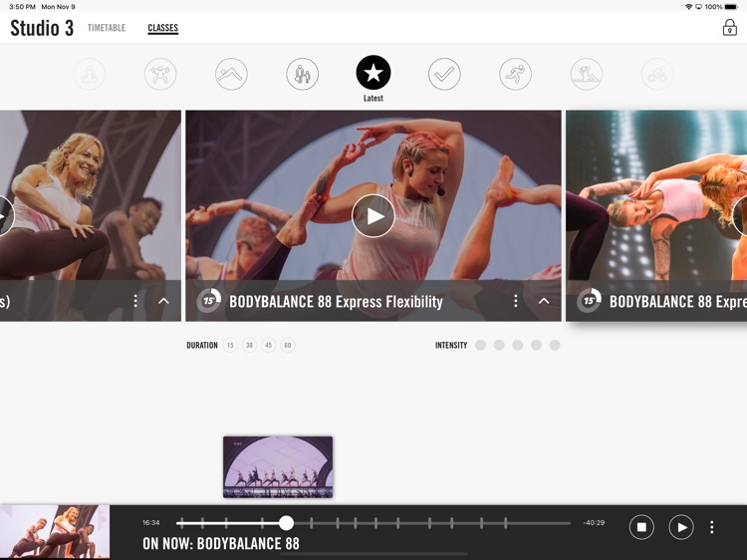Tap the Wi-Fi status icon

tap(688, 7)
